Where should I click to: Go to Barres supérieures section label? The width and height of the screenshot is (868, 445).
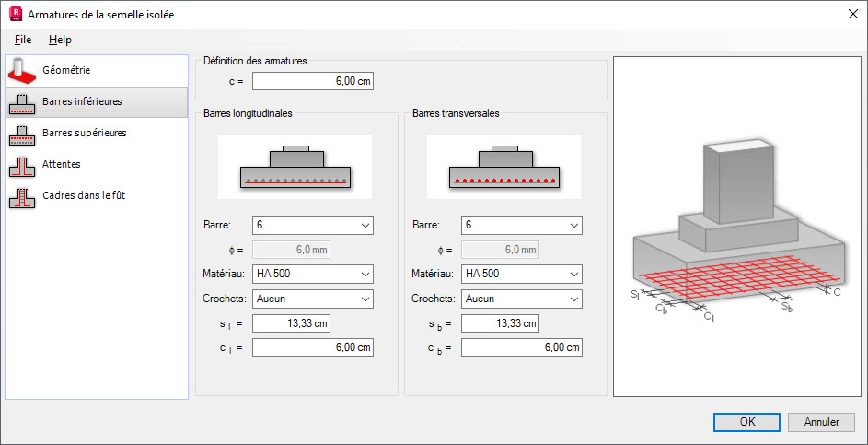tap(85, 133)
